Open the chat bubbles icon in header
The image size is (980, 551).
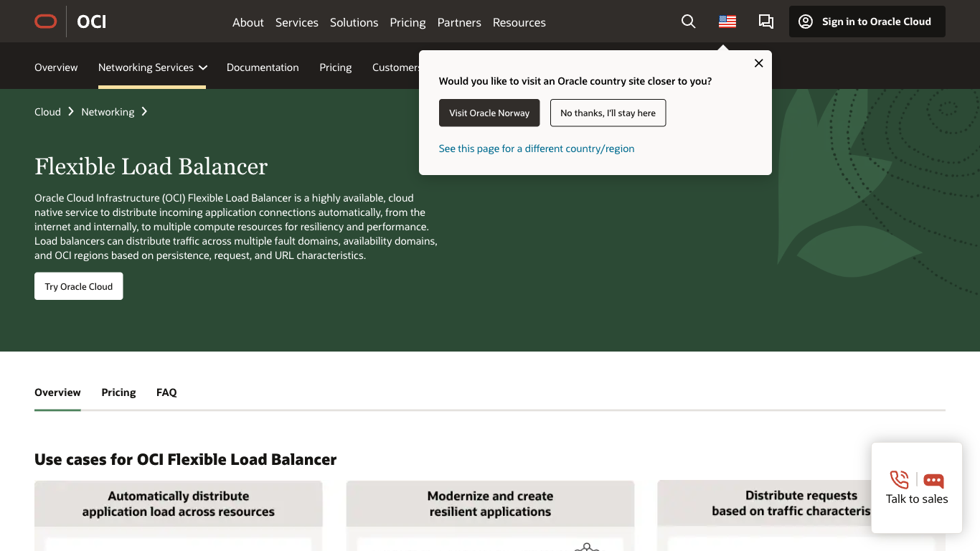pos(765,22)
